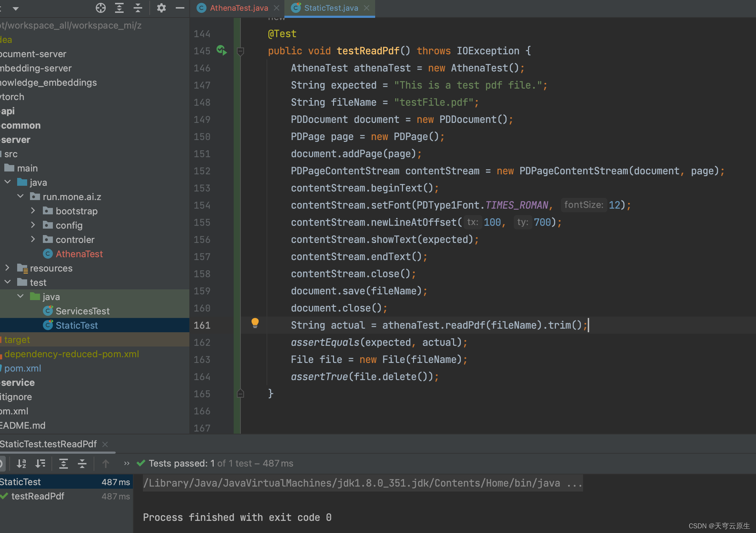Click Expand All icon in project toolbar
Image resolution: width=756 pixels, height=533 pixels.
tap(119, 8)
